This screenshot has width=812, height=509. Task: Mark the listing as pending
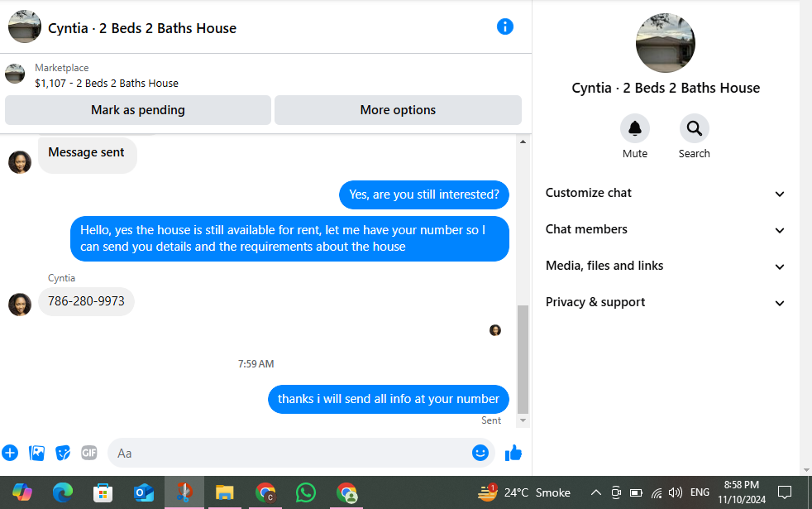(x=138, y=110)
